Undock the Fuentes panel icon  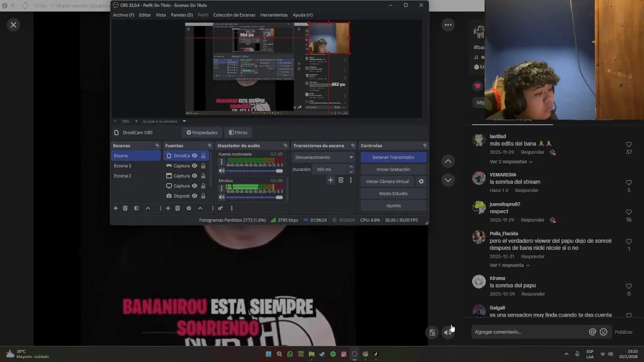(209, 146)
